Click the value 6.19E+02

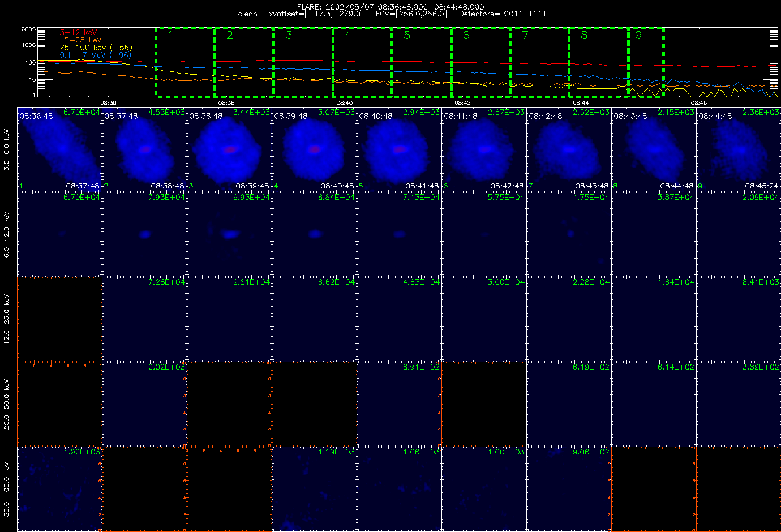tap(591, 367)
